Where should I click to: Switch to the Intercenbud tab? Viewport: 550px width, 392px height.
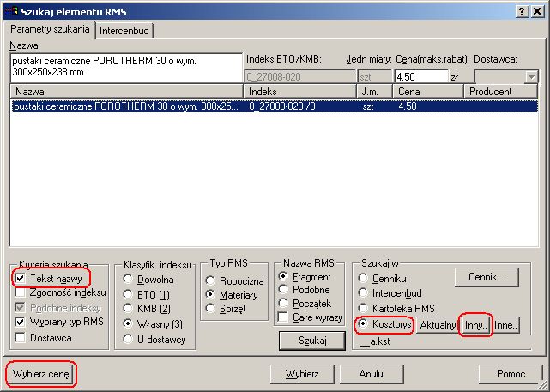[x=125, y=30]
